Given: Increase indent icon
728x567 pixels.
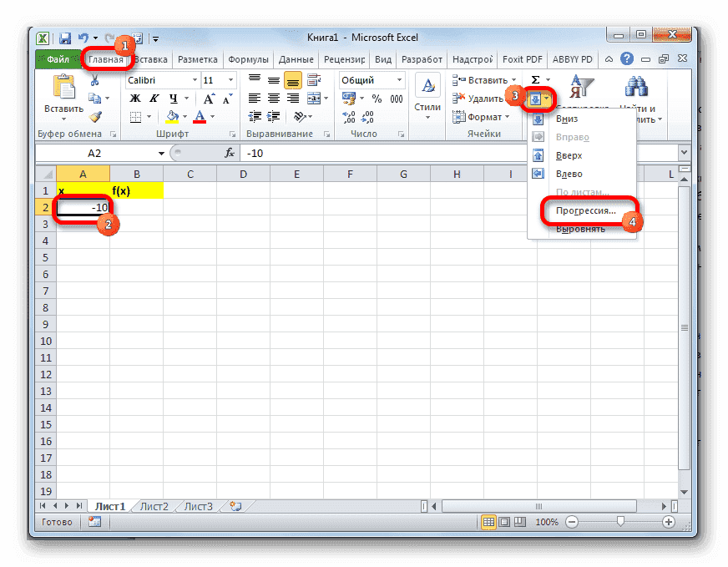Looking at the screenshot, I should point(274,117).
